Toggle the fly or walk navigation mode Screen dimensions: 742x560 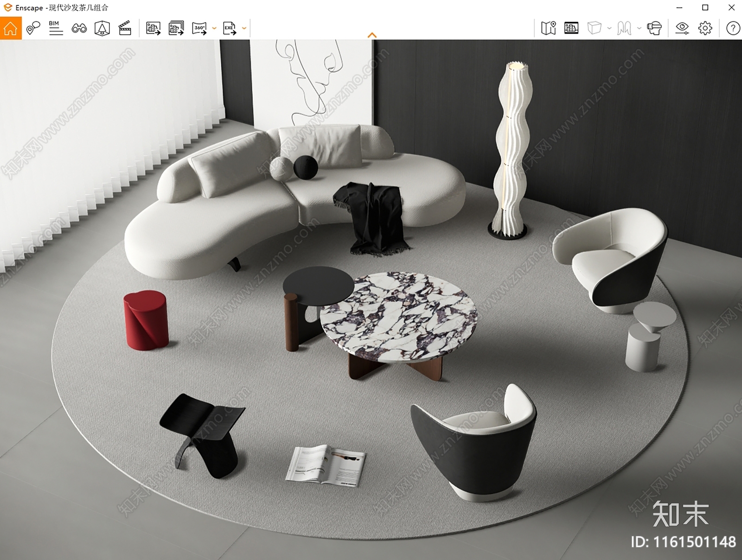[624, 28]
